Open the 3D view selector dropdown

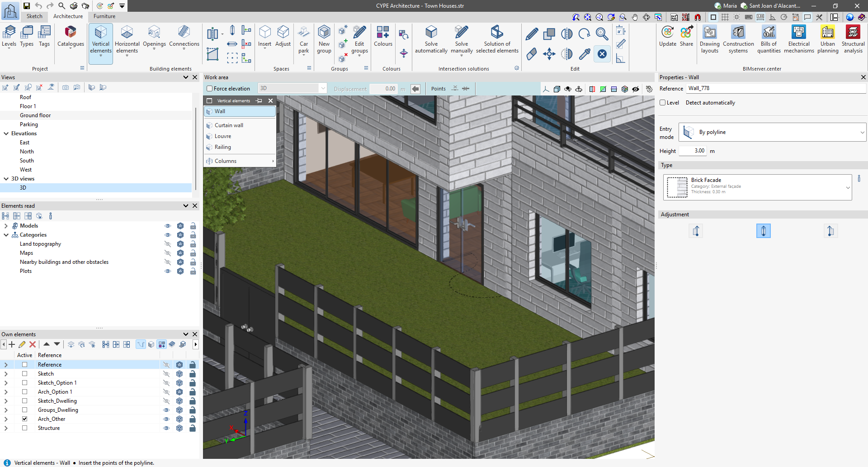[292, 89]
